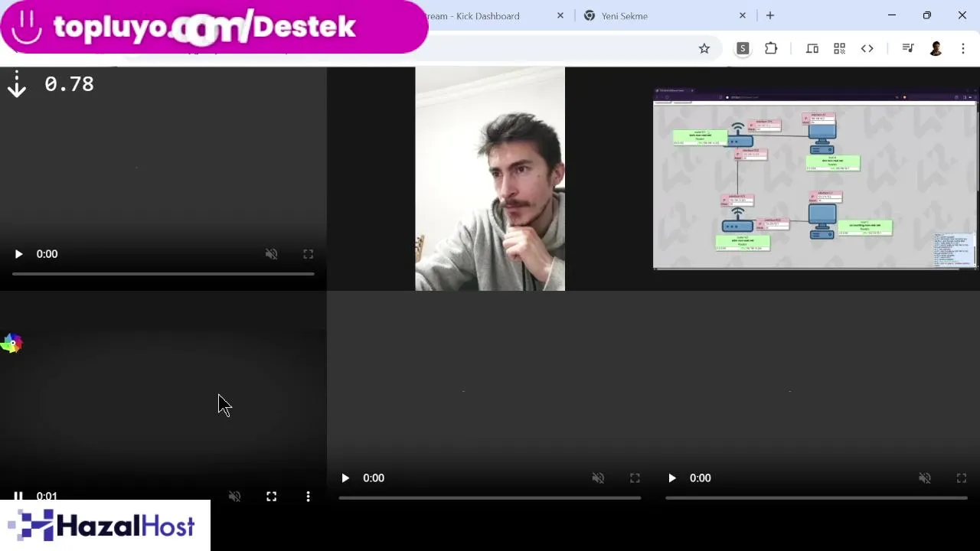
Task: Play the bottom-middle video
Action: pos(345,478)
